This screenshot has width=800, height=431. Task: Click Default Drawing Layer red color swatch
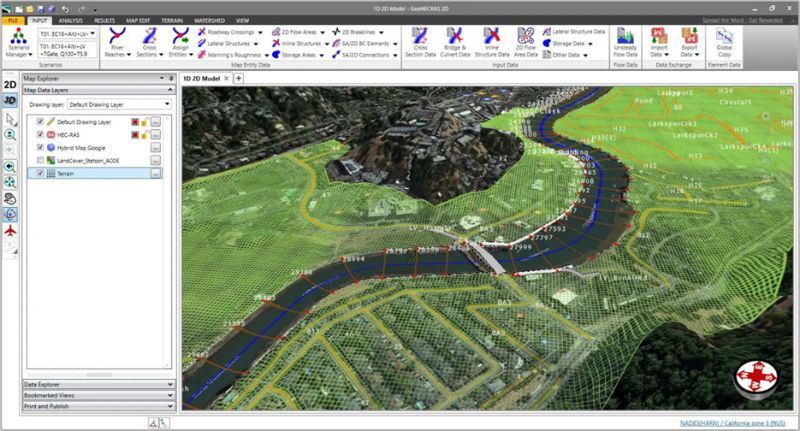click(x=135, y=122)
